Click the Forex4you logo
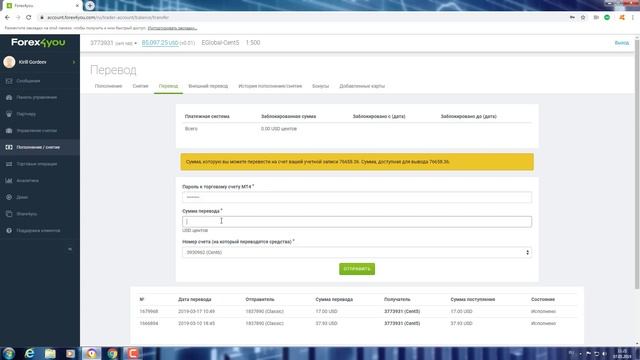Image resolution: width=640 pixels, height=360 pixels. click(38, 42)
